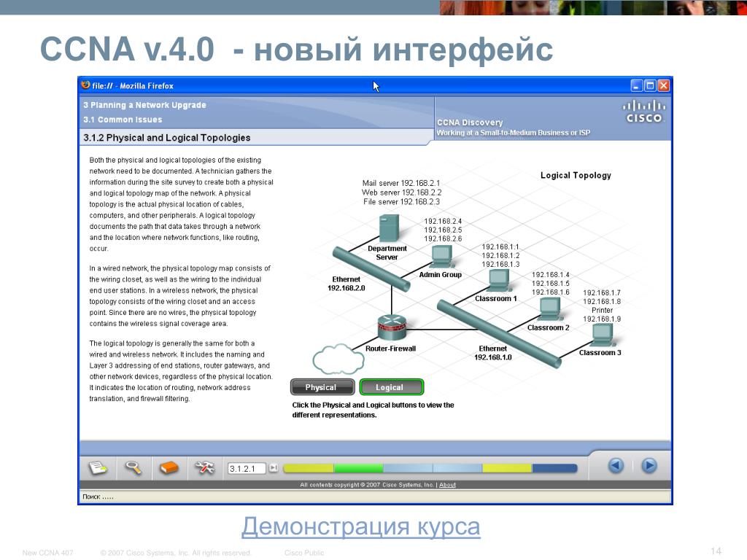Click the Logical topology button
747x560 pixels.
pos(391,387)
